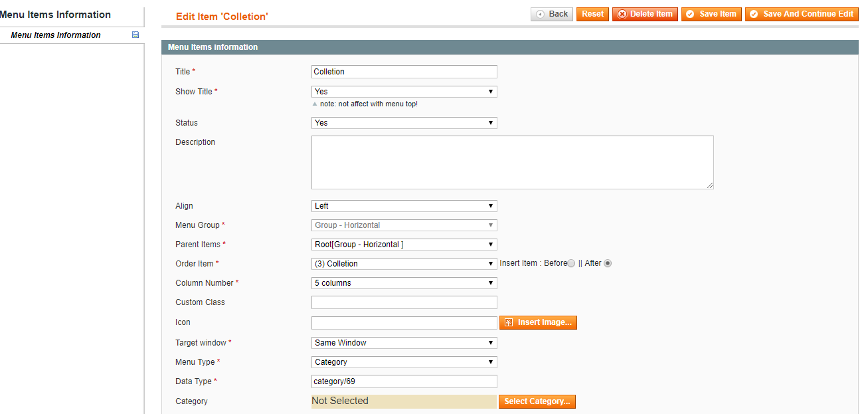The width and height of the screenshot is (868, 414).
Task: Click the 'Not Selected' category field
Action: click(x=404, y=401)
